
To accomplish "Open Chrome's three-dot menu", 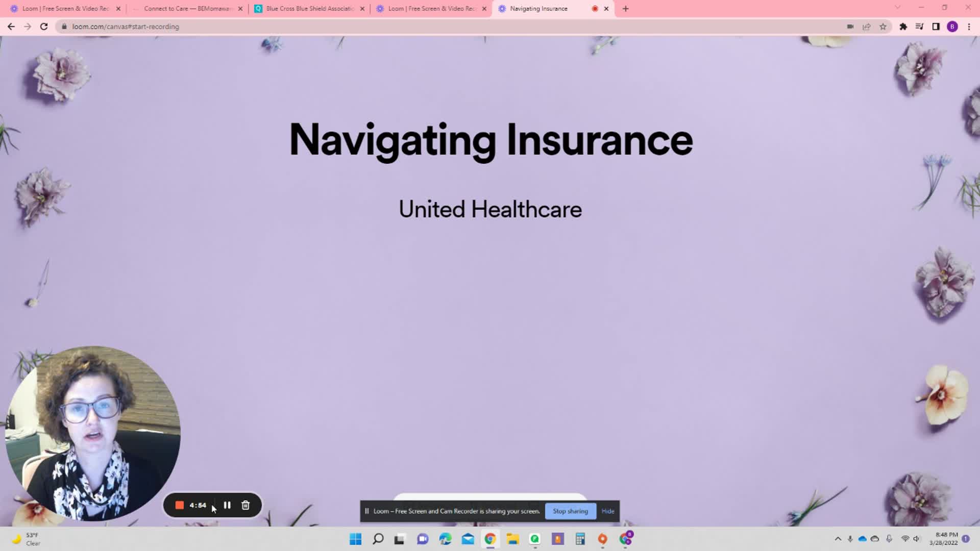I will [x=969, y=27].
